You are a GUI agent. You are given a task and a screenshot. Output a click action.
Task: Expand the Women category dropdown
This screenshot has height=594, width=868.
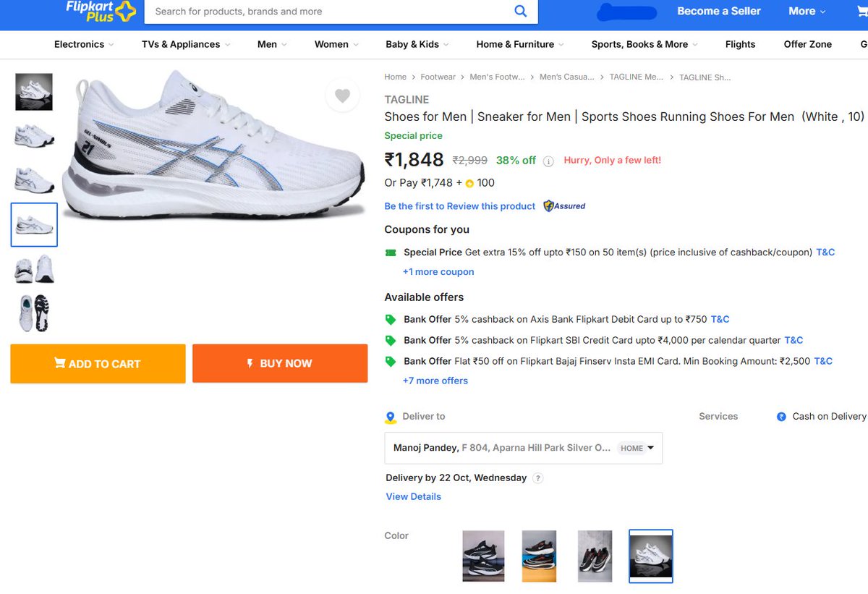pyautogui.click(x=336, y=44)
